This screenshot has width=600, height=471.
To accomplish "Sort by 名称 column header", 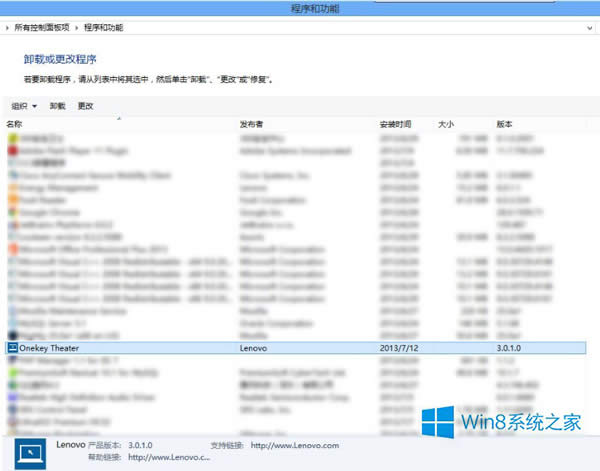I will [14, 124].
